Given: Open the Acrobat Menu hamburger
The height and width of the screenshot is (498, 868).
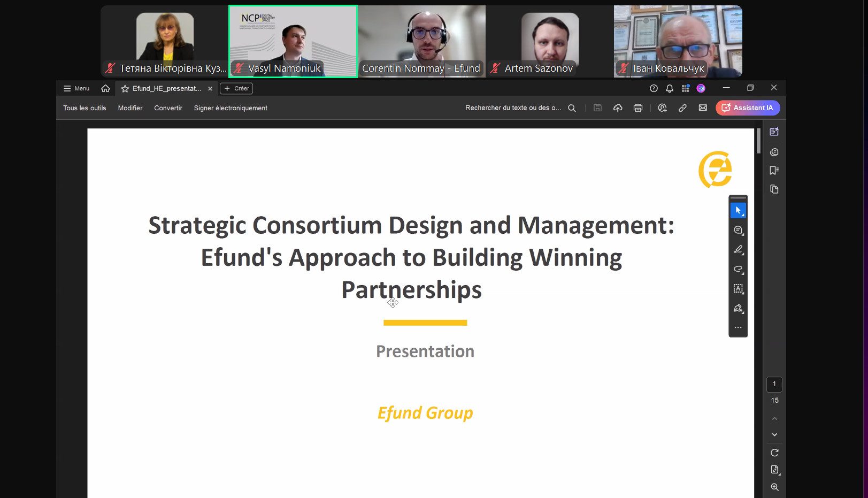Looking at the screenshot, I should pos(76,88).
